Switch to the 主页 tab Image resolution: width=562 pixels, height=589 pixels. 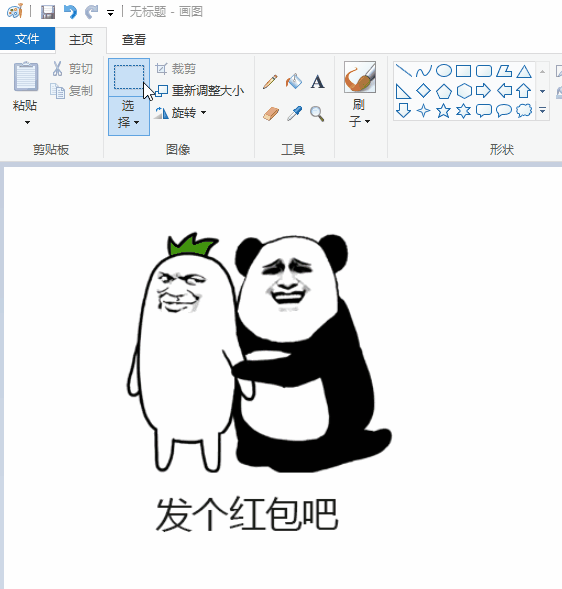(81, 39)
